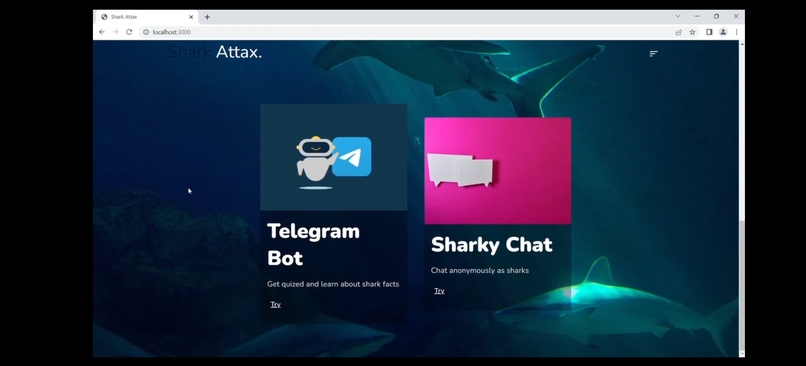Reload the localhost page

[129, 32]
